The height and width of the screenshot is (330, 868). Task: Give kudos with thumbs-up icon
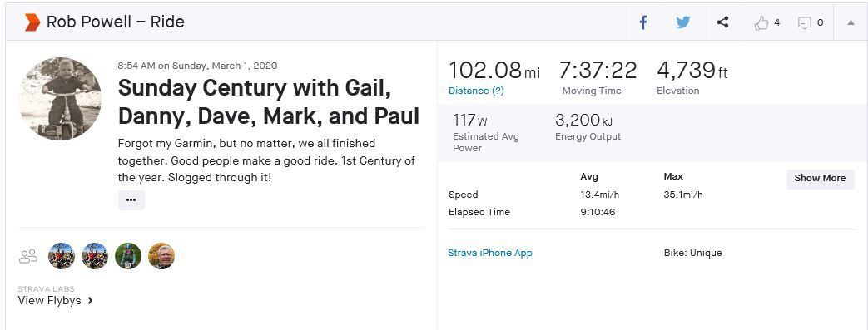[x=761, y=22]
